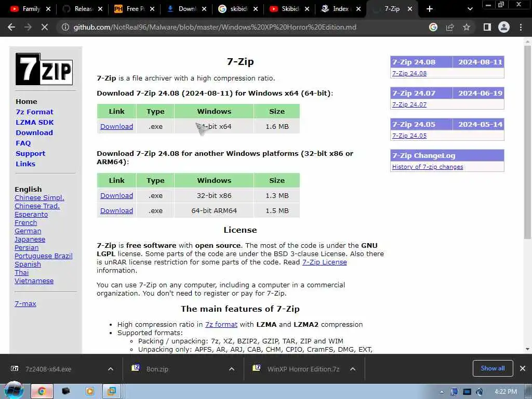The image size is (532, 399).
Task: Open History of 7-zip changes
Action: click(428, 167)
